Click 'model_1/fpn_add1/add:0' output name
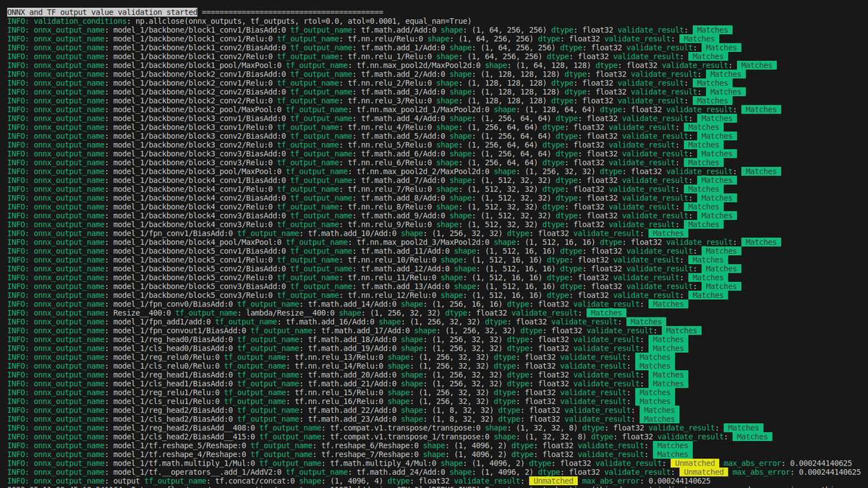This screenshot has height=488, width=868. [x=163, y=322]
